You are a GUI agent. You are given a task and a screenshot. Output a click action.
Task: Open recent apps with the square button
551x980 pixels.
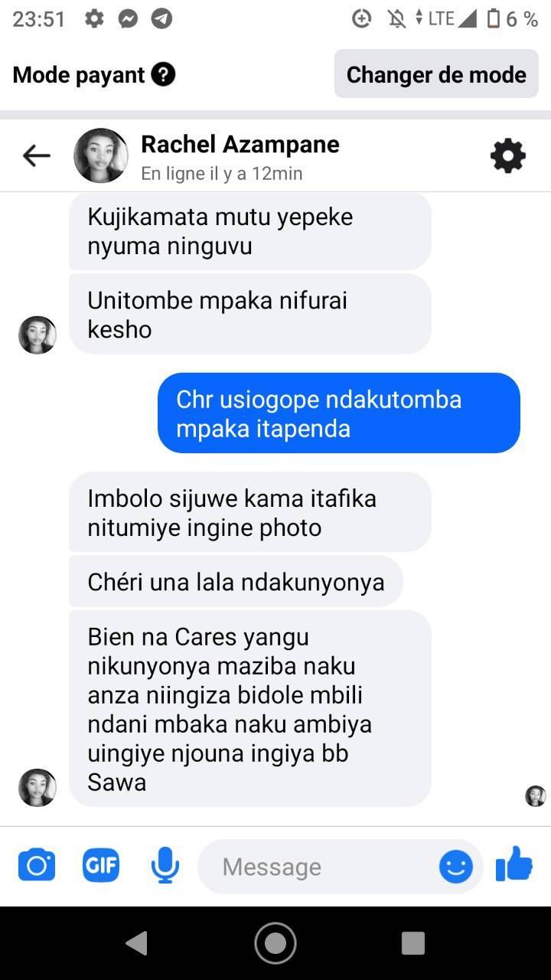[413, 942]
